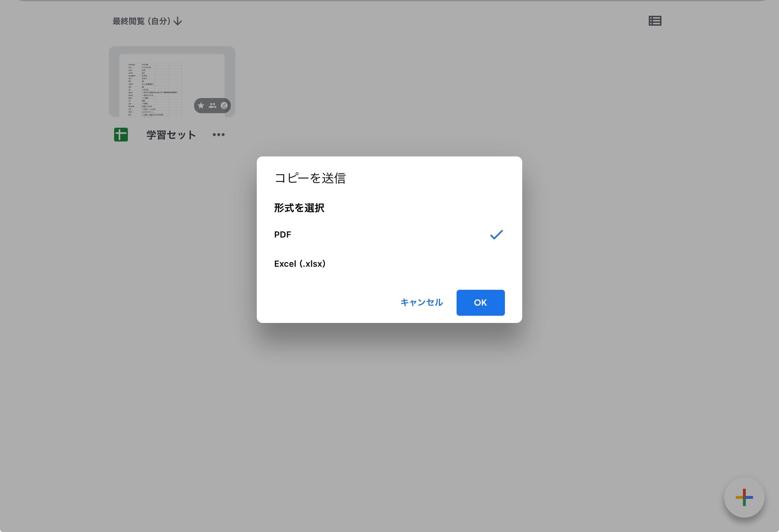This screenshot has height=532, width=779.
Task: Open 最終閲覧 (自分) sort dropdown
Action: 141,21
